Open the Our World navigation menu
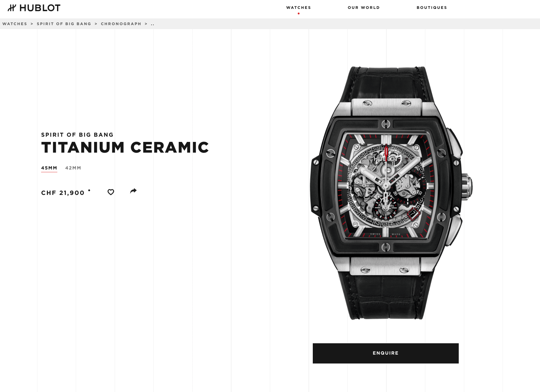This screenshot has width=540, height=392. tap(364, 8)
